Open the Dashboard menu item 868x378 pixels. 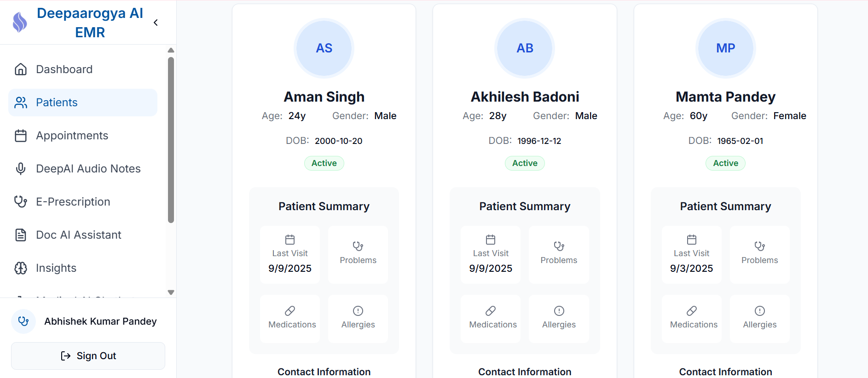coord(64,69)
